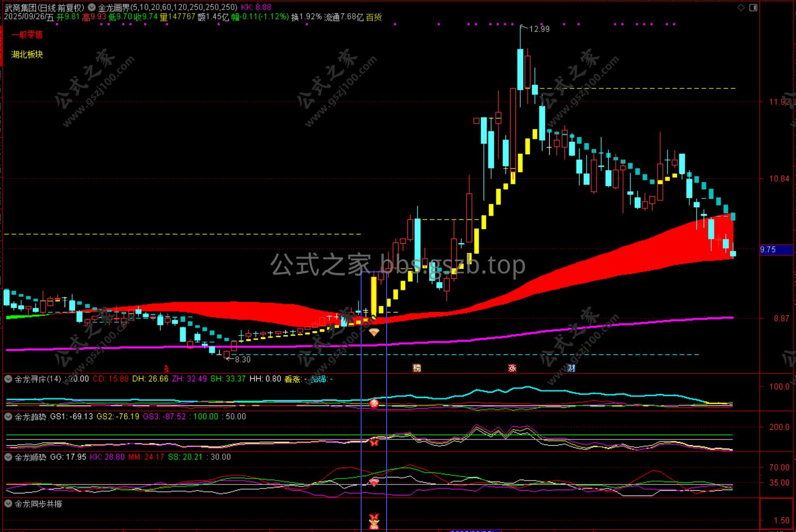Click the 武商集团(日线 前复权) stock title

44,7
